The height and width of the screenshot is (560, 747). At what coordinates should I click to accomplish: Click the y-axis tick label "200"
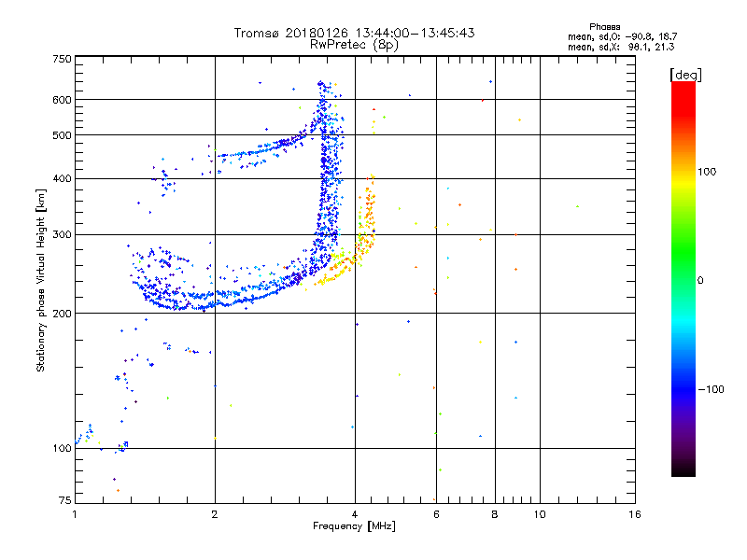click(62, 314)
